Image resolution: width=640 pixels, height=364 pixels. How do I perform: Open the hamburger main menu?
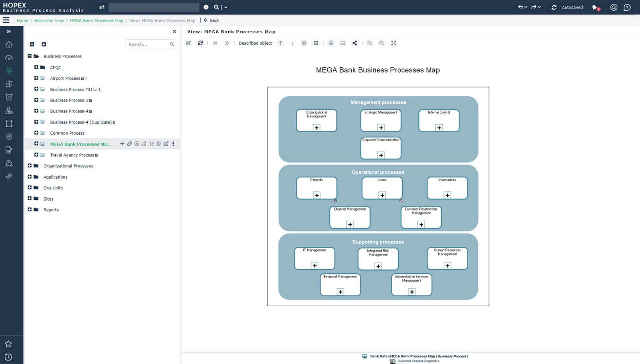point(6,20)
